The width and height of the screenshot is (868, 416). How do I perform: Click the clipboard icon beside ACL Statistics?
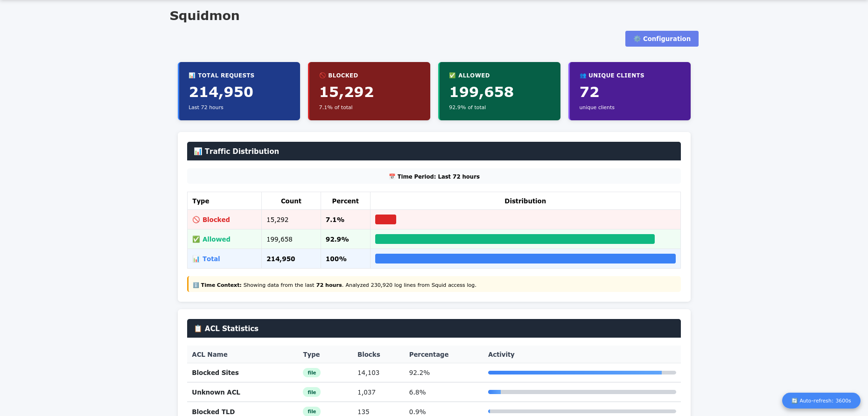(198, 328)
